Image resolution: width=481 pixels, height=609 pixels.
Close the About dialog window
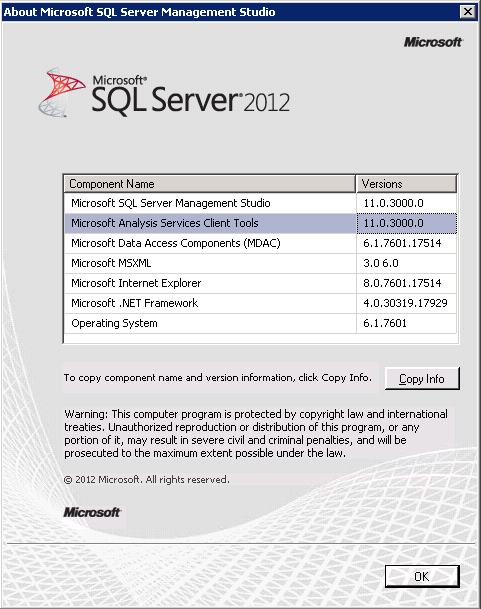pyautogui.click(x=468, y=12)
